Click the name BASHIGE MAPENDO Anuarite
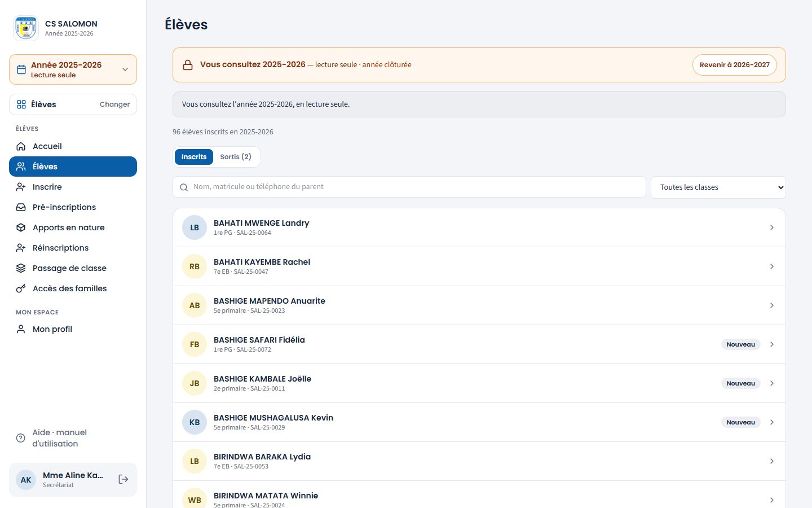The image size is (812, 508). point(270,301)
